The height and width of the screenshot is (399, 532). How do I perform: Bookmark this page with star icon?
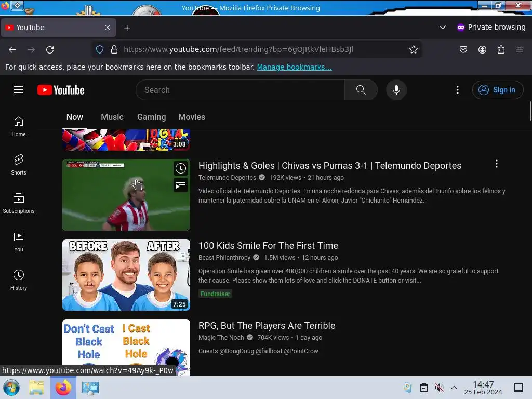[413, 49]
